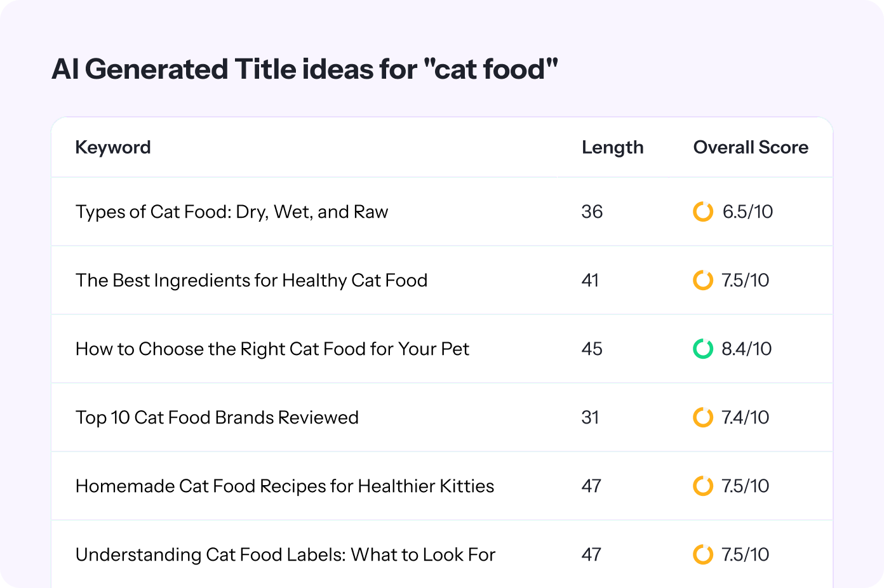Click the 8.4/10 score value text
Screen dimensions: 884x588
click(x=747, y=349)
